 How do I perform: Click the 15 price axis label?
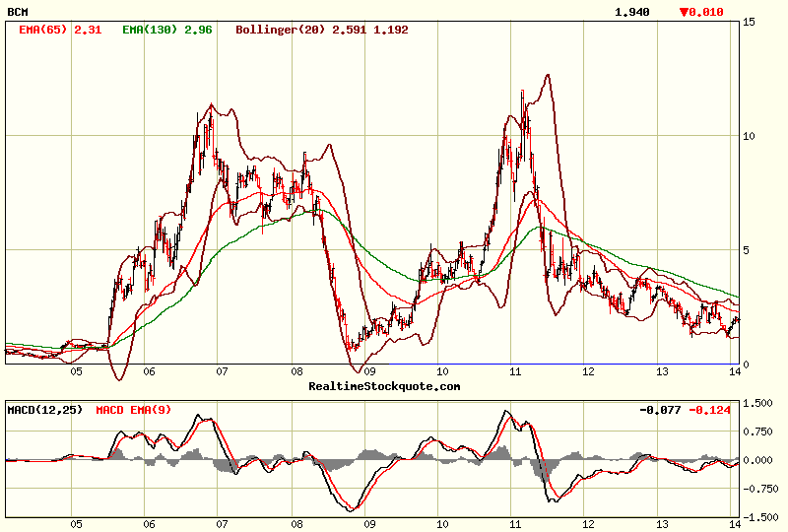[x=749, y=22]
